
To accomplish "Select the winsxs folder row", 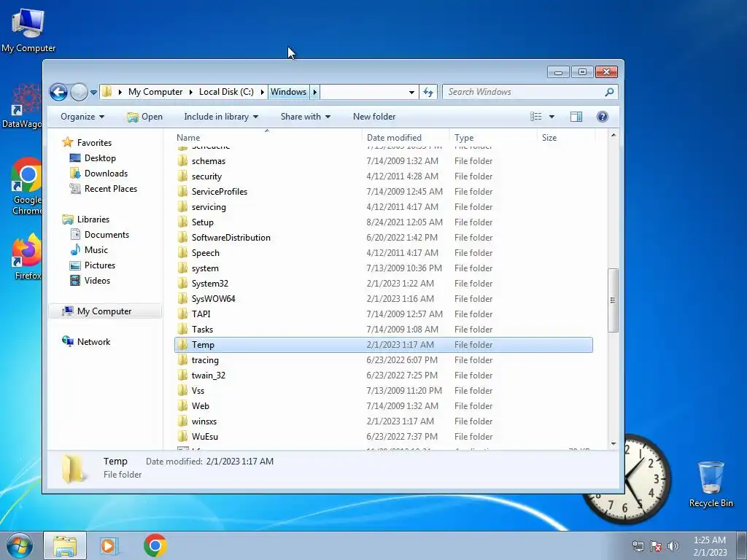I will (x=384, y=421).
